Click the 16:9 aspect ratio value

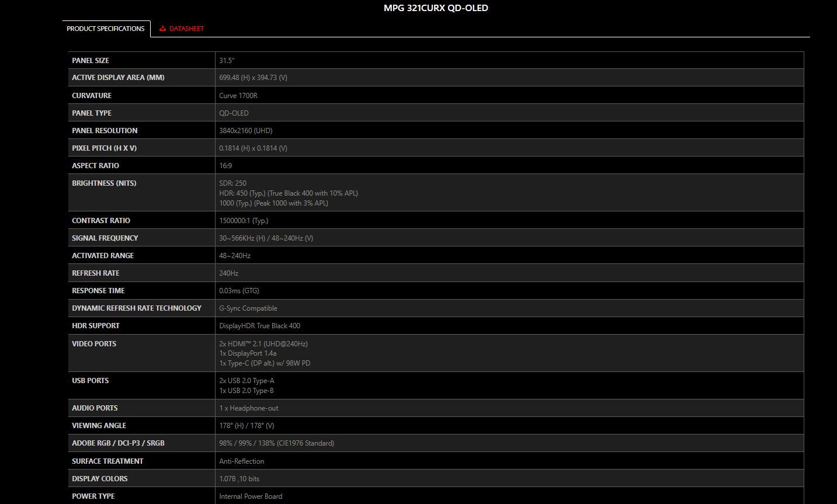pyautogui.click(x=225, y=166)
